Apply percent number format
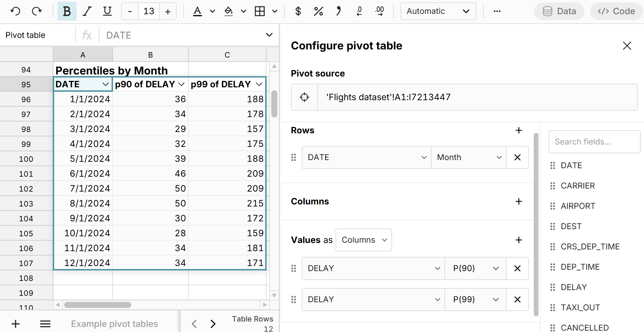 318,11
